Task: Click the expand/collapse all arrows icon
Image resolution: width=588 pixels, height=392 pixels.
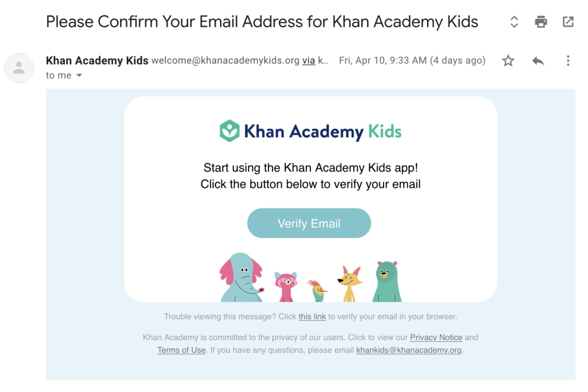Action: pyautogui.click(x=514, y=22)
